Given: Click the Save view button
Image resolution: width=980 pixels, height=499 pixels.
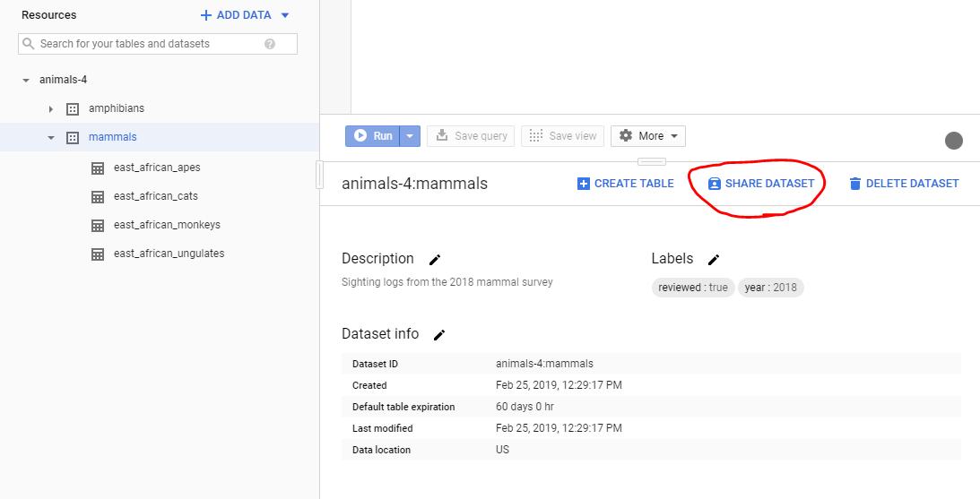Looking at the screenshot, I should coord(562,136).
